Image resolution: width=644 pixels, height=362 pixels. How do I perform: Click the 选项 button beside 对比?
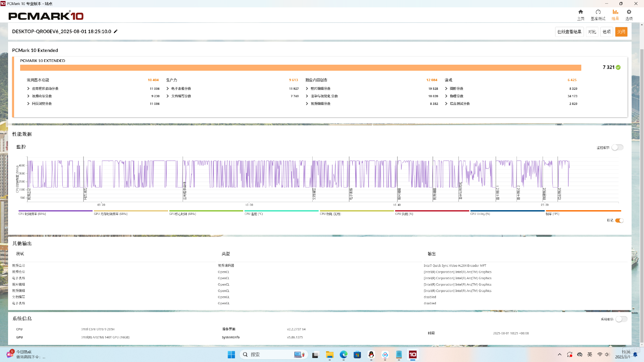pos(606,32)
